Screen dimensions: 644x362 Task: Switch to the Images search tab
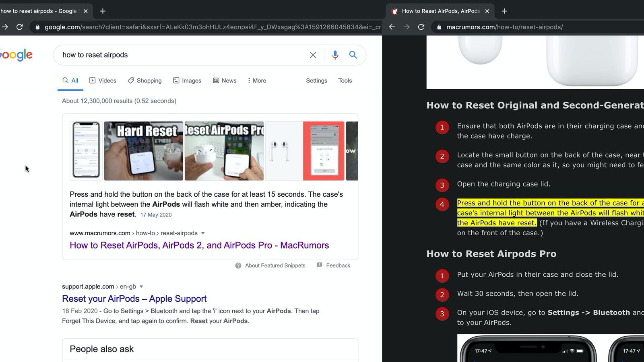tap(187, 80)
